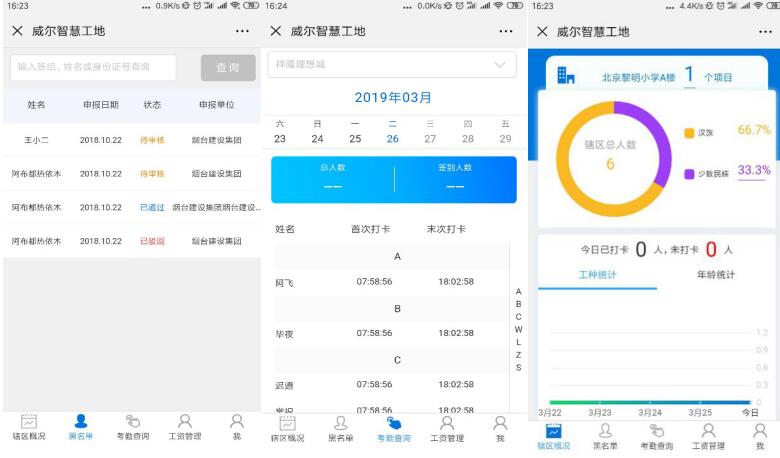Open three-dot menu above the 查询 button

pyautogui.click(x=242, y=31)
